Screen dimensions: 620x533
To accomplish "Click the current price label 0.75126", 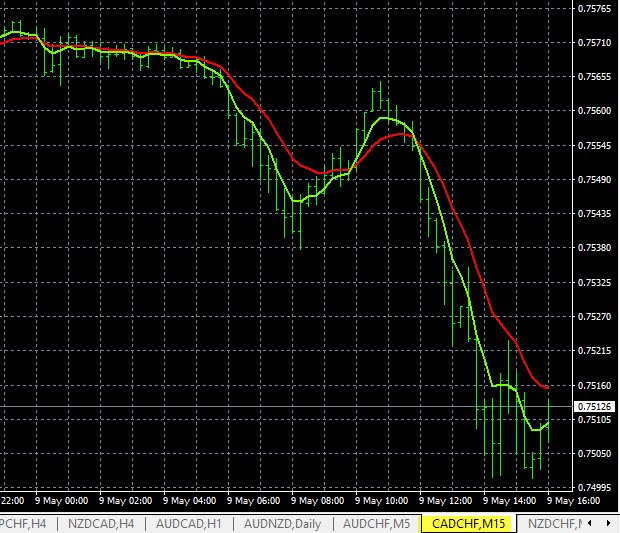I will click(594, 406).
